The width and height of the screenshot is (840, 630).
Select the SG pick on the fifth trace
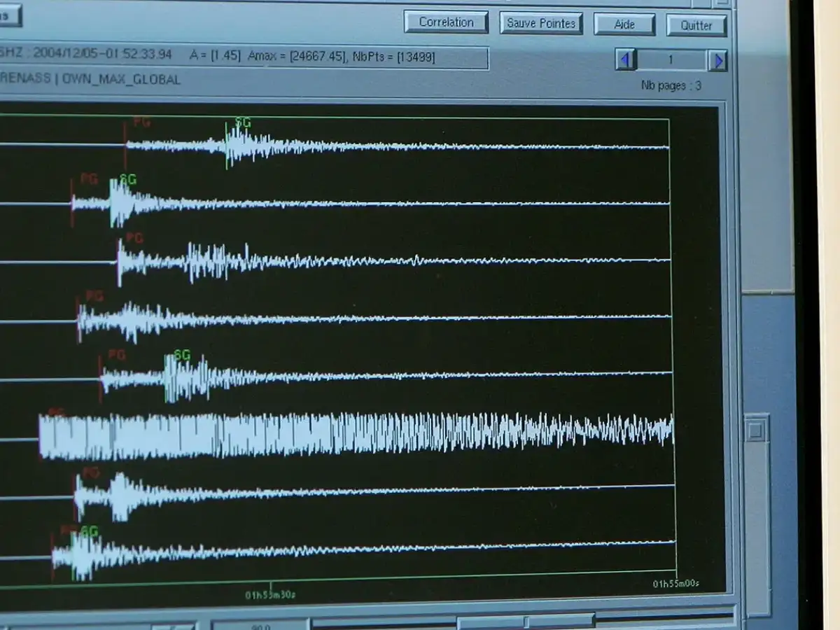182,355
